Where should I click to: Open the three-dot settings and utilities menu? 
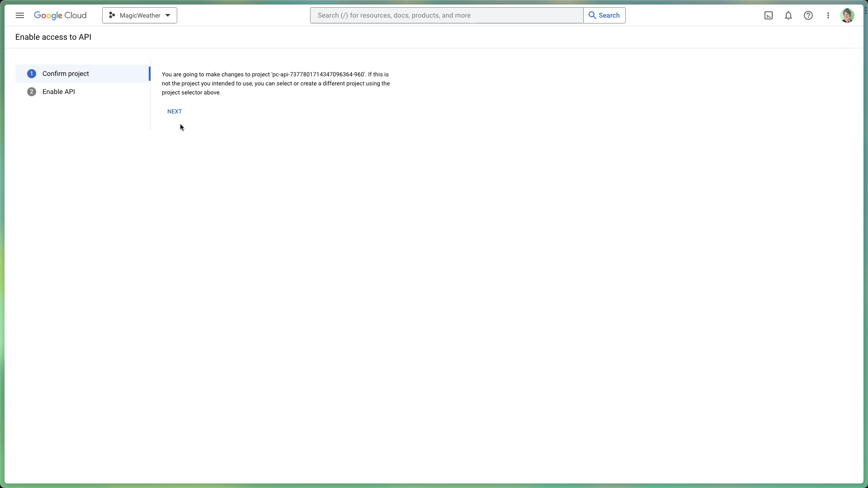coord(828,15)
